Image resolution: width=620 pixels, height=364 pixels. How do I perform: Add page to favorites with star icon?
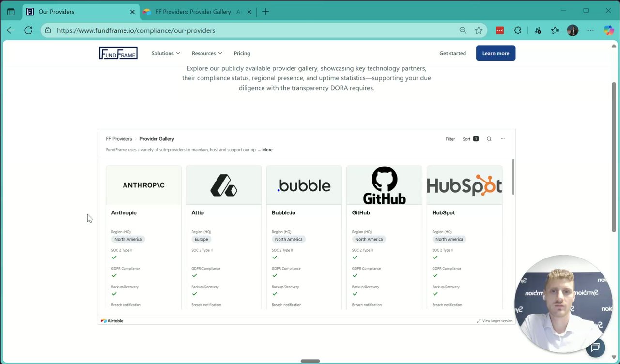(479, 30)
